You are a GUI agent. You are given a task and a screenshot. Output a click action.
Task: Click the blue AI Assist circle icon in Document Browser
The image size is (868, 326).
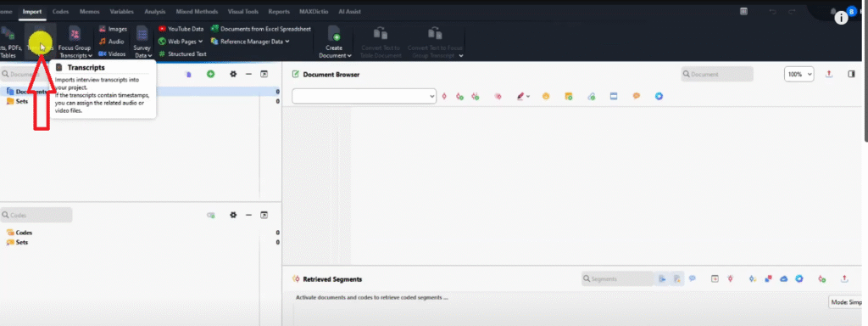point(659,96)
